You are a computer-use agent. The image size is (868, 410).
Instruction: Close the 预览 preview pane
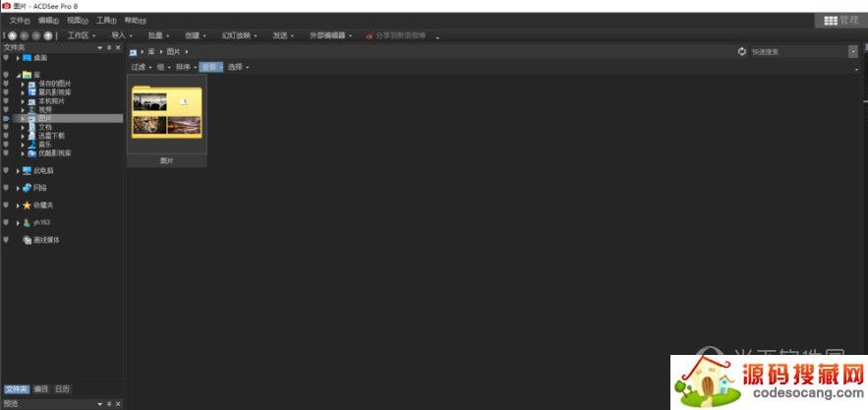pyautogui.click(x=118, y=404)
